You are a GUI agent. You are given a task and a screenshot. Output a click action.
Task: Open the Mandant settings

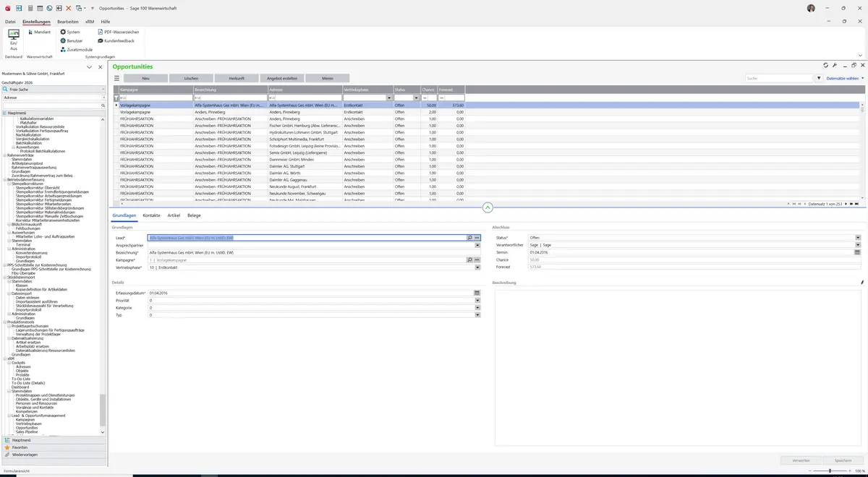tap(39, 32)
